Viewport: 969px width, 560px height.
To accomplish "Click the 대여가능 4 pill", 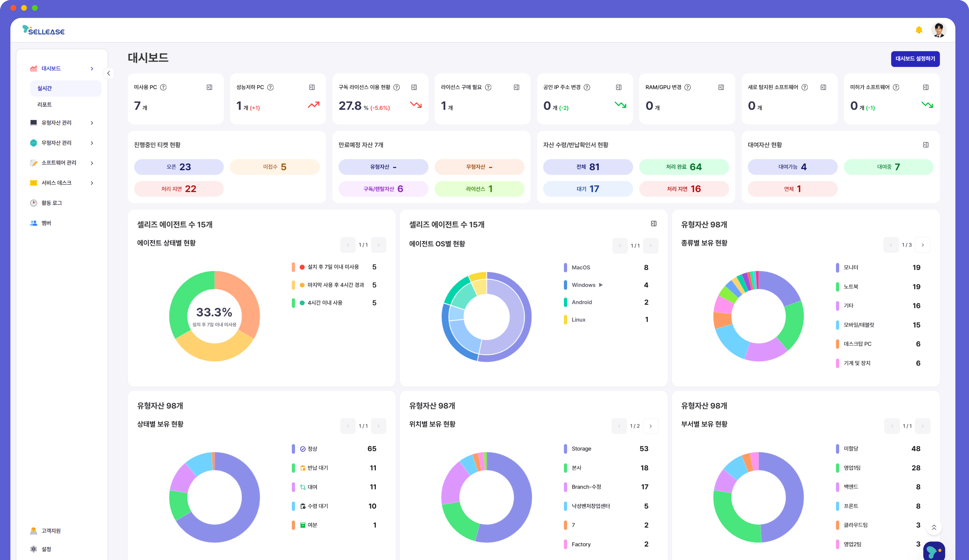I will point(792,167).
